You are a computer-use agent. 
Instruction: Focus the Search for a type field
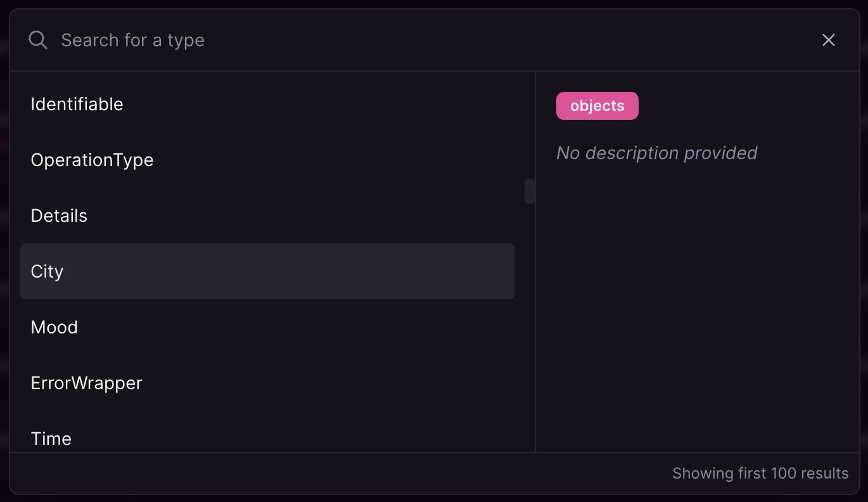point(431,40)
